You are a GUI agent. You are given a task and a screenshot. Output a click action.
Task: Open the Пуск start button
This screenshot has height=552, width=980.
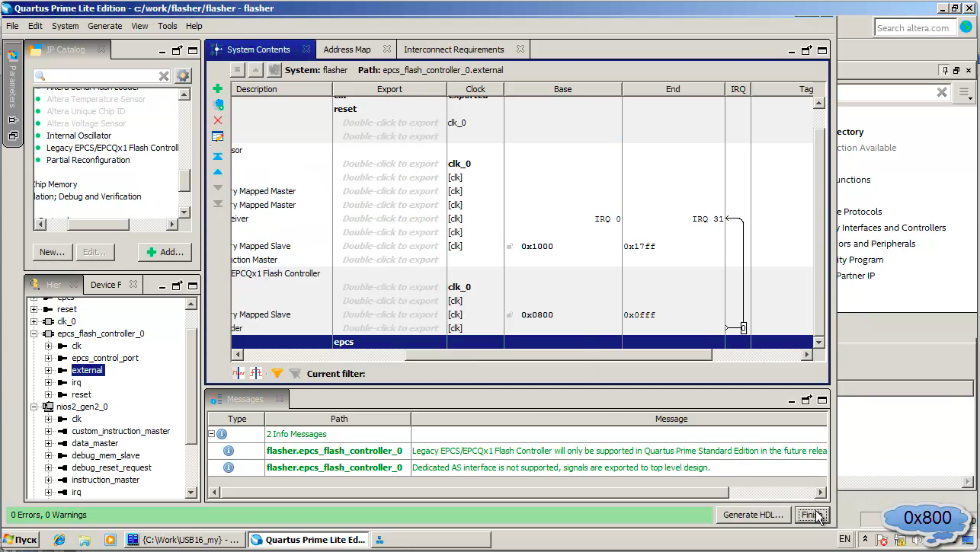(x=20, y=540)
